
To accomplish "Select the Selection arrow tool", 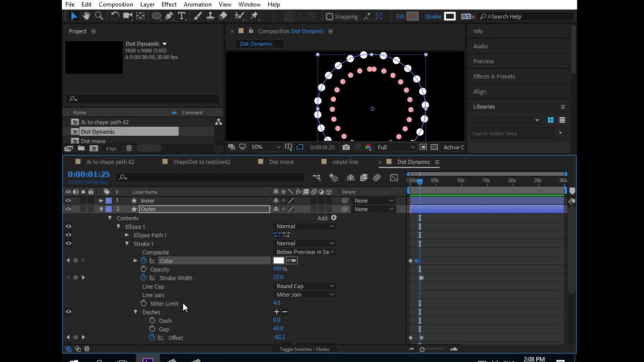I will (x=73, y=16).
